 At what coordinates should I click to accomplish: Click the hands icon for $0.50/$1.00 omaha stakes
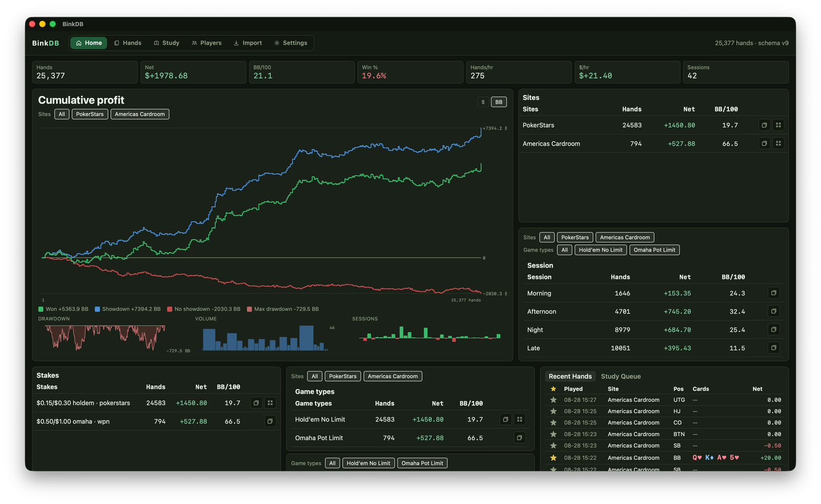click(x=270, y=421)
